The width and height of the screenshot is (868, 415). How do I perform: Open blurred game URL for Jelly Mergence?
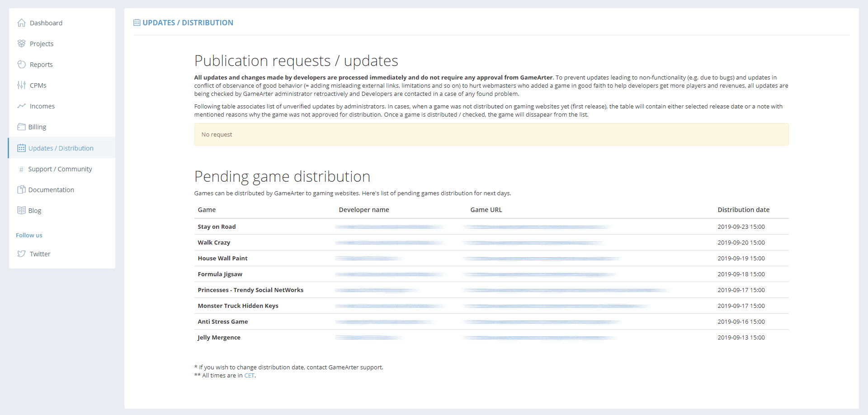[540, 337]
